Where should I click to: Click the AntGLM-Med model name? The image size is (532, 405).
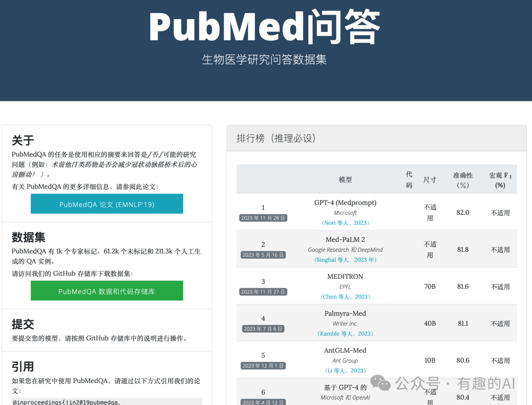click(x=345, y=351)
